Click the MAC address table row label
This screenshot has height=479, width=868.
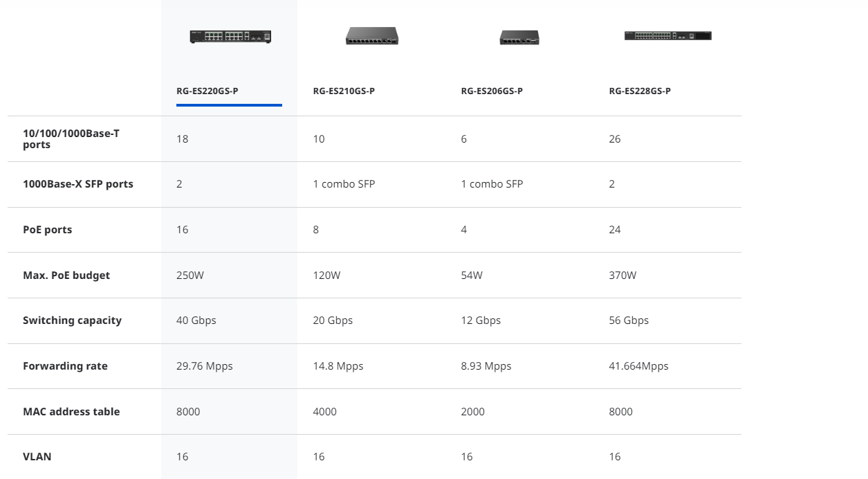pyautogui.click(x=71, y=411)
